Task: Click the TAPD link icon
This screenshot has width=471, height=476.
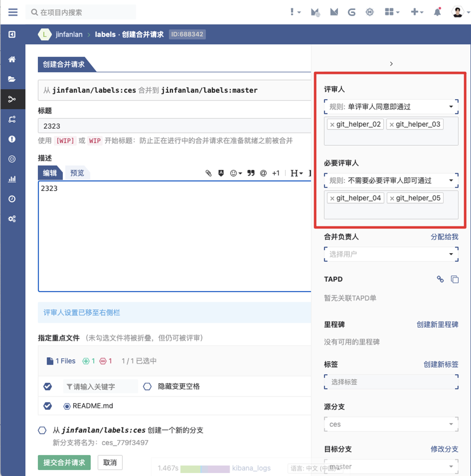Action: pyautogui.click(x=440, y=279)
